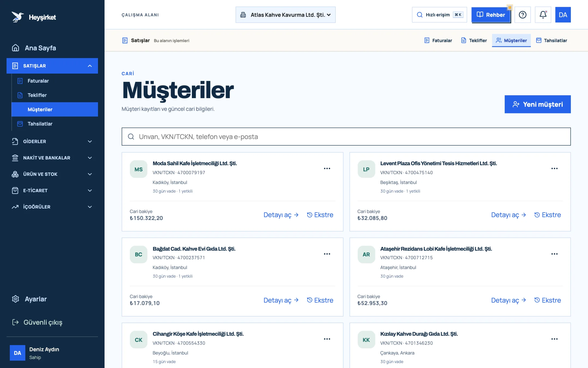Viewport: 588px width, 368px height.
Task: Switch to Tahsilatlar tab in top bar
Action: (x=552, y=40)
